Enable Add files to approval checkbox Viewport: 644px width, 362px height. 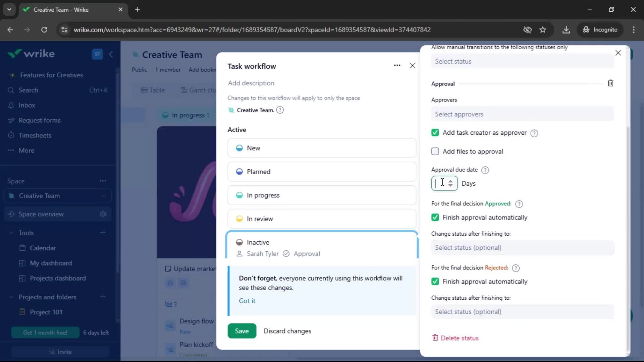point(435,152)
